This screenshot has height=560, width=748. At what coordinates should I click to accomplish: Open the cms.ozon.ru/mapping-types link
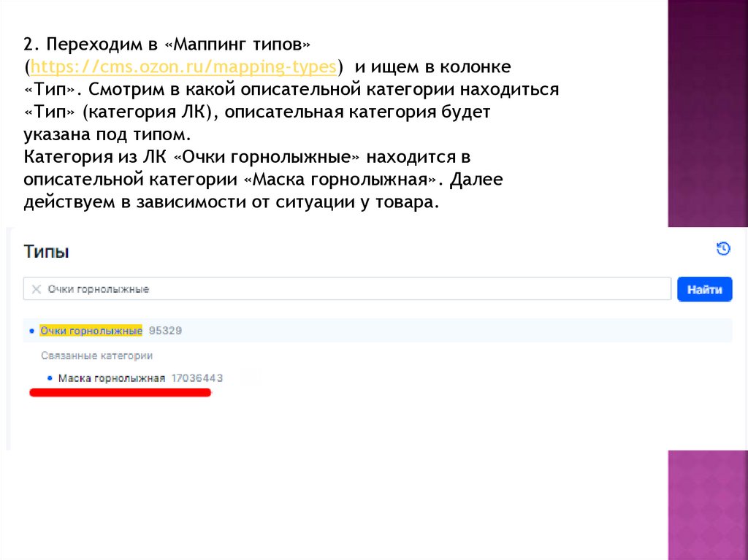183,67
